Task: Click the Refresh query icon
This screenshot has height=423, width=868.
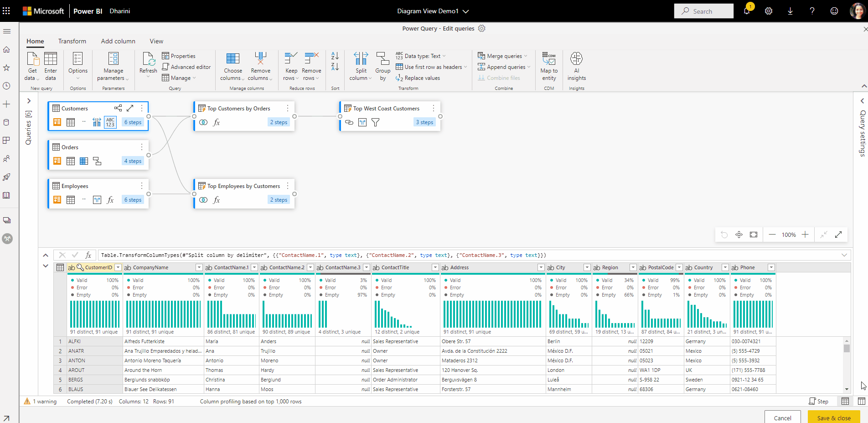Action: [x=148, y=59]
